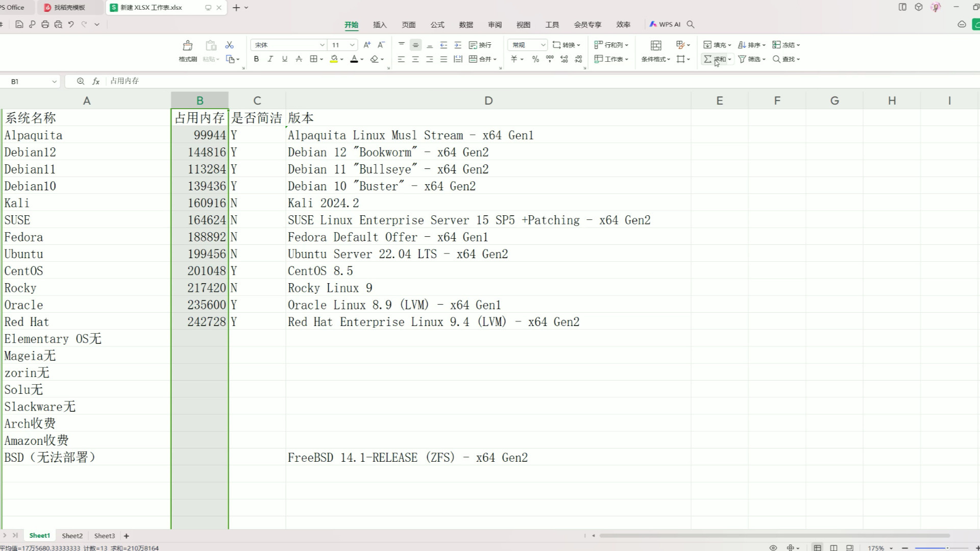Open the Name Box dropdown arrow
The height and width of the screenshot is (551, 980).
point(54,82)
